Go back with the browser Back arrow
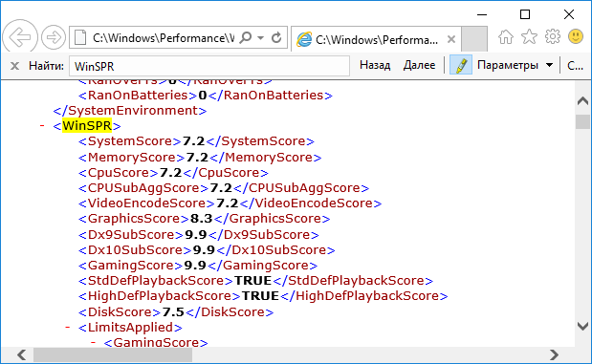 [x=20, y=37]
